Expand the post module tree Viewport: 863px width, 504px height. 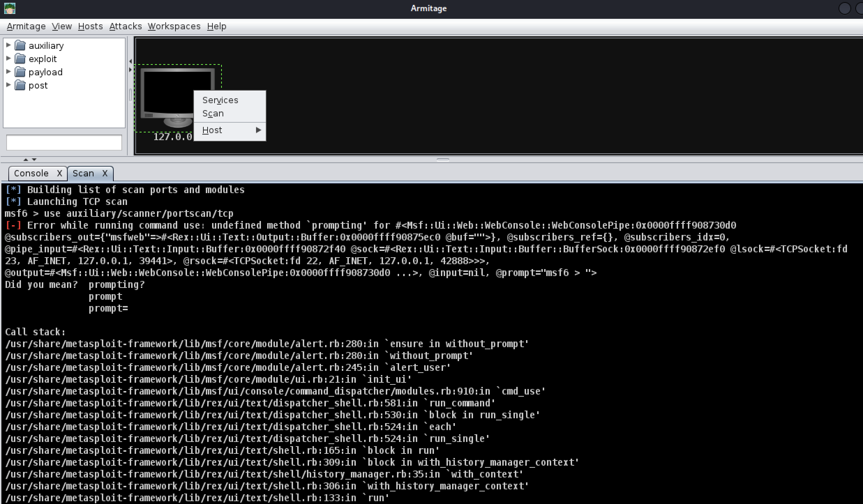pyautogui.click(x=9, y=85)
